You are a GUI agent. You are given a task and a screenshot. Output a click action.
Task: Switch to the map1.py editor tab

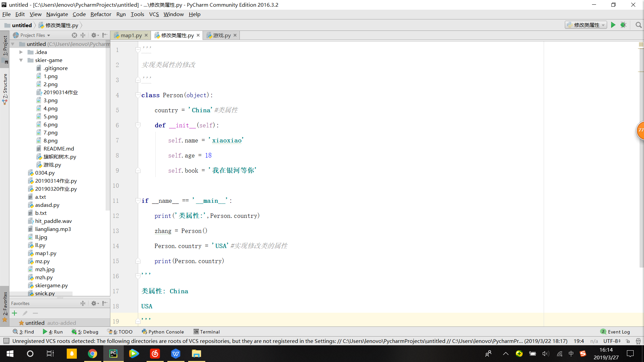pos(131,36)
